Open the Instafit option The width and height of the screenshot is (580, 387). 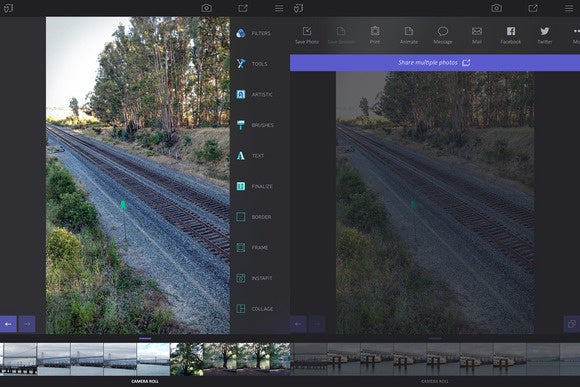[254, 278]
